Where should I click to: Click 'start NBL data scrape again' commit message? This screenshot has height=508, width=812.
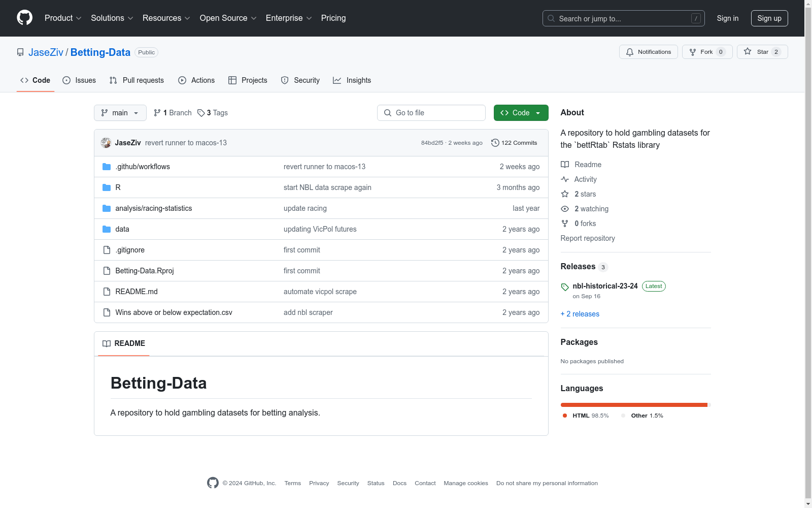[x=327, y=187]
